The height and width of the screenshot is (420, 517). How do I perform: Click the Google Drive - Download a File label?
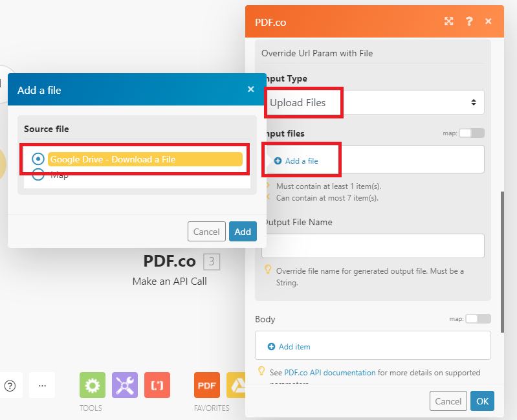(145, 159)
